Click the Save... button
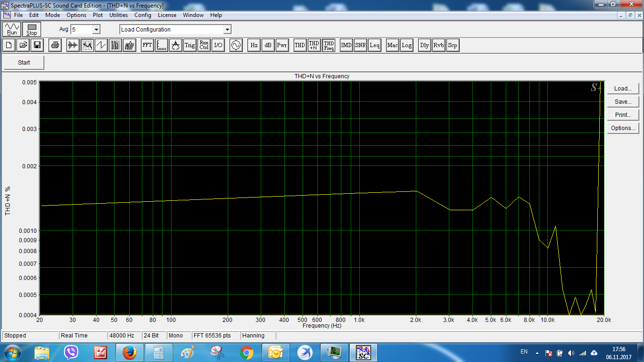 pyautogui.click(x=623, y=102)
